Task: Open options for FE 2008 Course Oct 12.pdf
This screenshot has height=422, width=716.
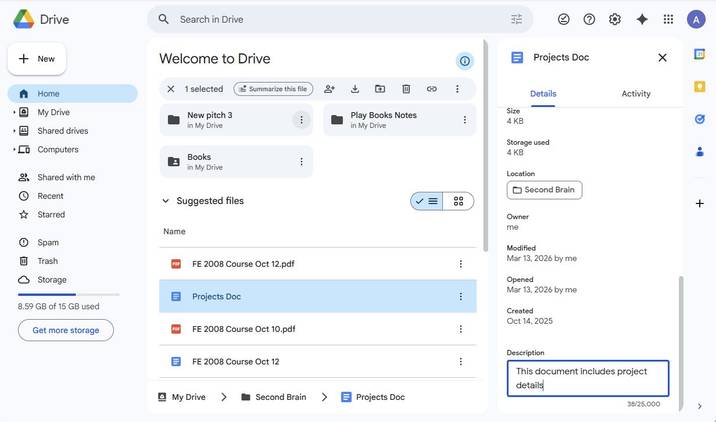Action: tap(460, 264)
